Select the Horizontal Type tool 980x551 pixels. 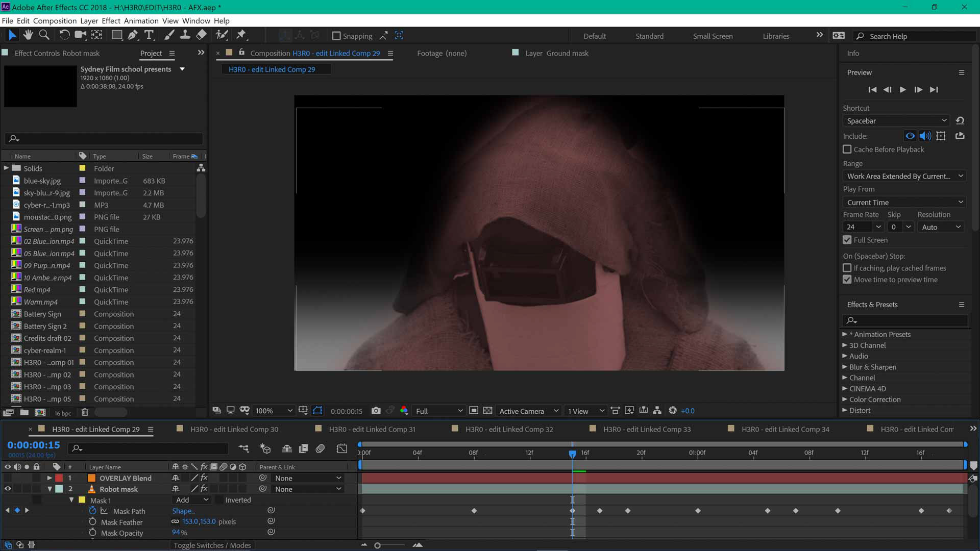pos(149,35)
